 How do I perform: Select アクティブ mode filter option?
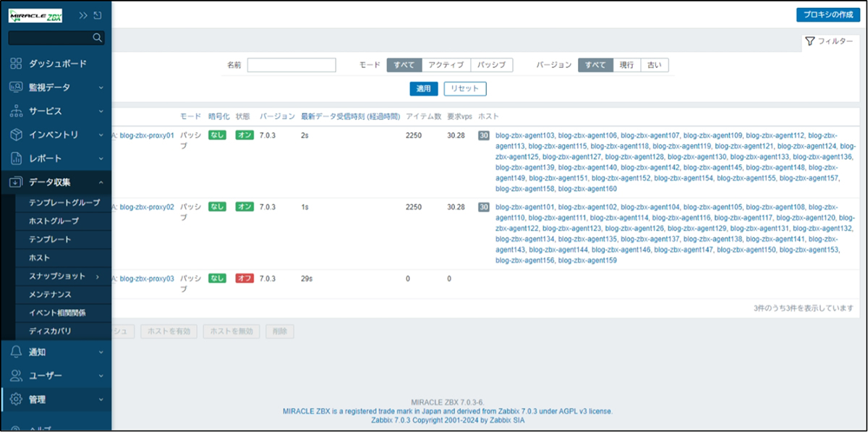(x=446, y=65)
